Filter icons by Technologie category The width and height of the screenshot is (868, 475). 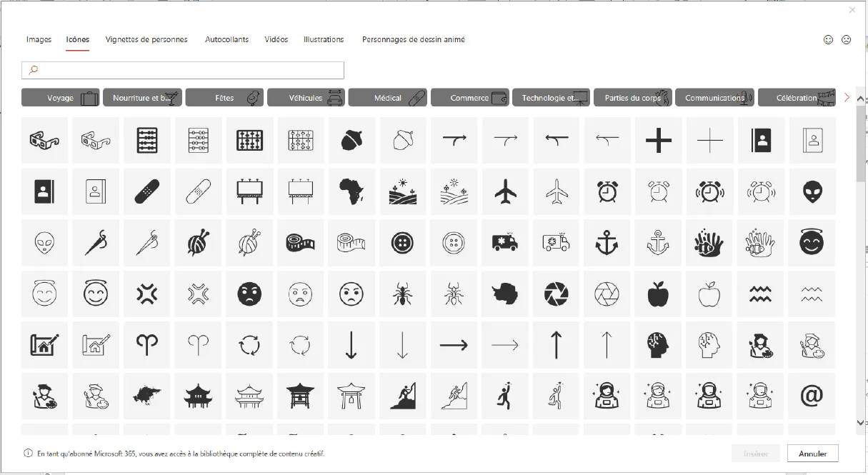[551, 98]
